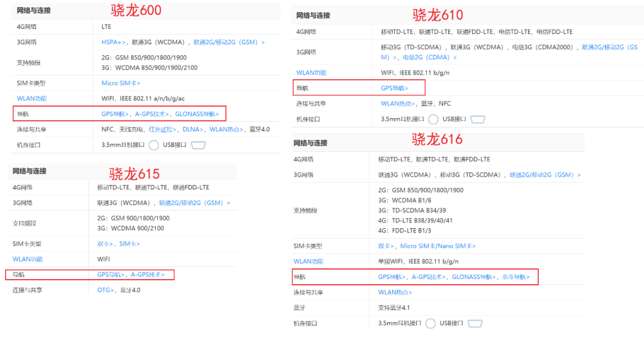The height and width of the screenshot is (337, 644).
Task: Click the 3.5mm耳机接口 circle icon in 骁龙600 table
Action: (x=154, y=145)
